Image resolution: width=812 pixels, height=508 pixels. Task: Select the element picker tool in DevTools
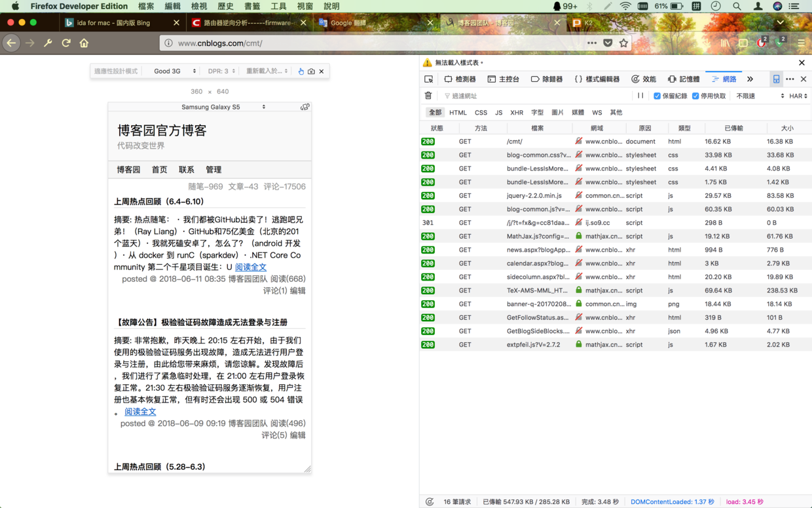click(x=430, y=79)
